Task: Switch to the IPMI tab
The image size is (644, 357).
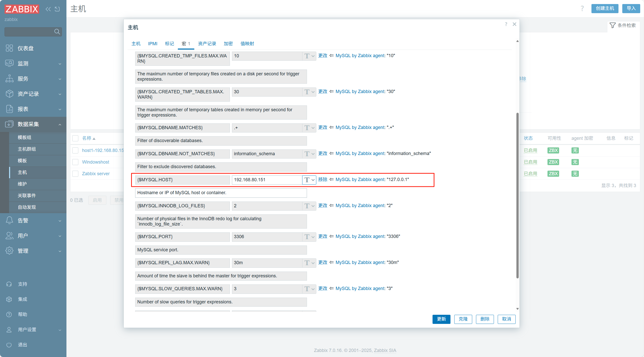Action: coord(153,43)
